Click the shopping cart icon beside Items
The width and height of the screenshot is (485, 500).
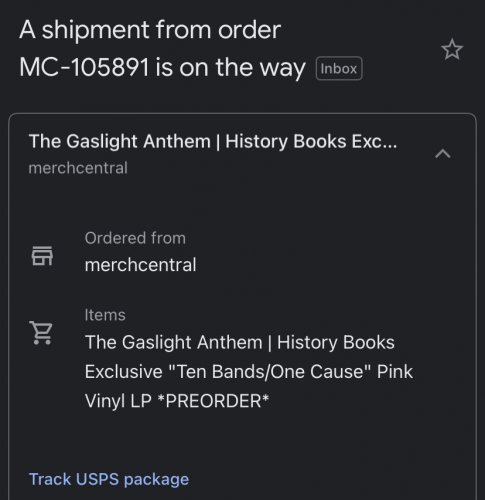[x=41, y=332]
